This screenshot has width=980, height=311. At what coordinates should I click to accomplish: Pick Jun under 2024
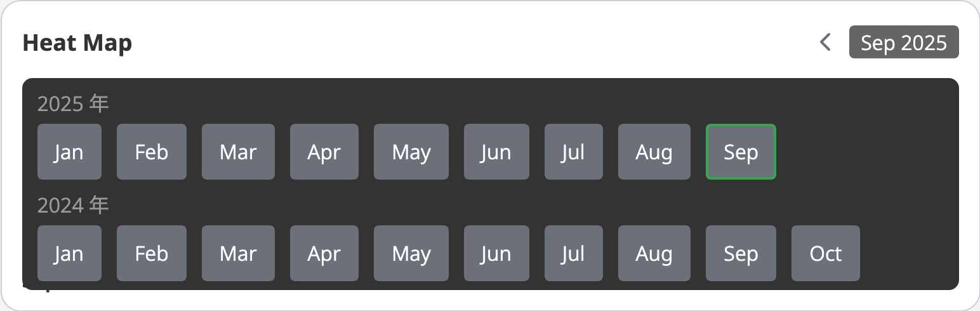point(496,253)
